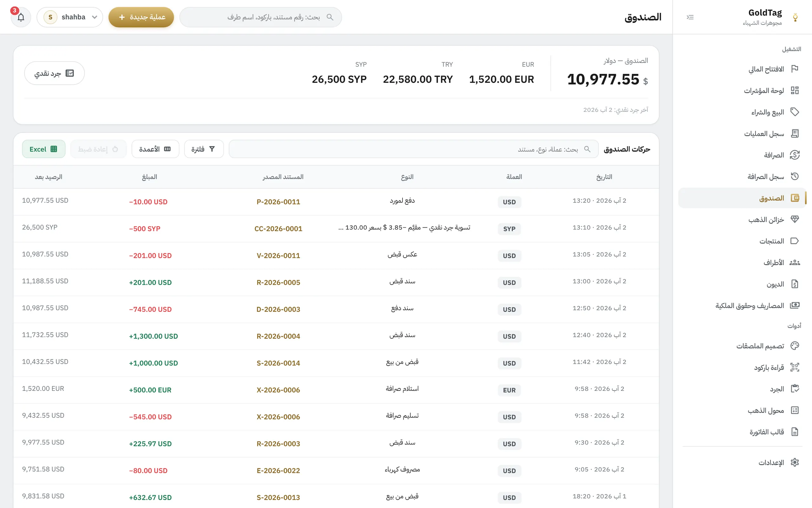Open الصرافة exchange page
The image size is (812, 508).
742,155
